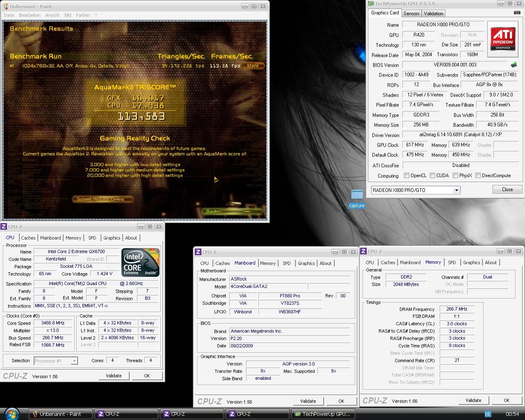Image resolution: width=525 pixels, height=420 pixels.
Task: Click the Intel Core 2 Extreme QX6700 name
Action: pyautogui.click(x=76, y=251)
